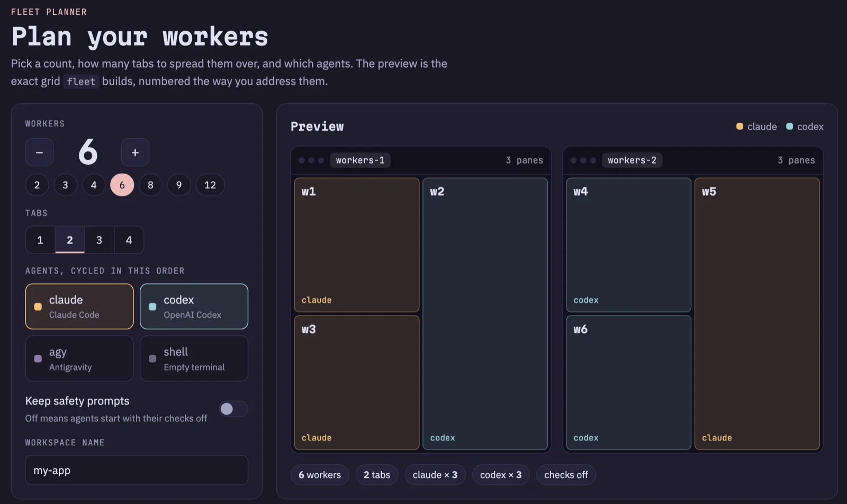Screen dimensions: 847x504
Task: Select pane w1 in the preview
Action: tap(357, 245)
